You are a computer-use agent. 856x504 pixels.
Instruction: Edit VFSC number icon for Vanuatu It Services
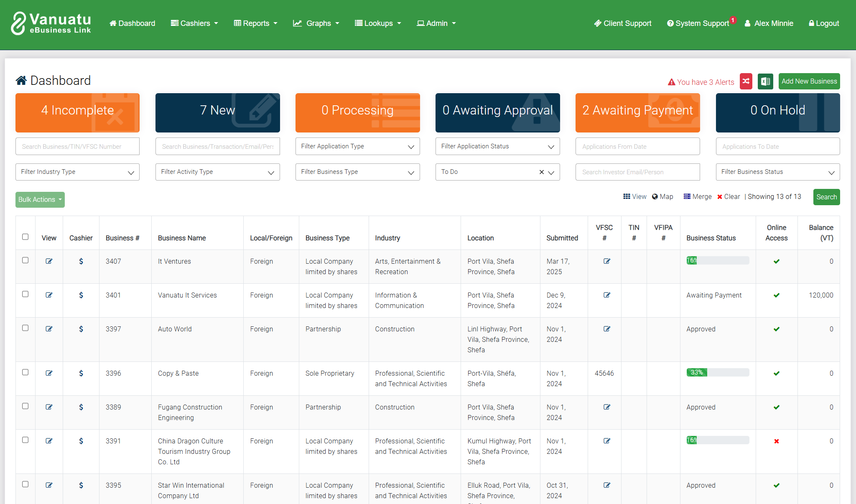click(607, 295)
